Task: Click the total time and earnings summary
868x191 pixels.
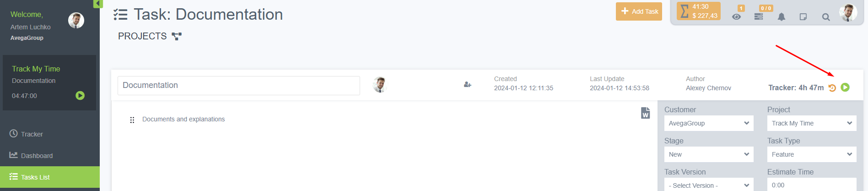Action: click(x=698, y=11)
